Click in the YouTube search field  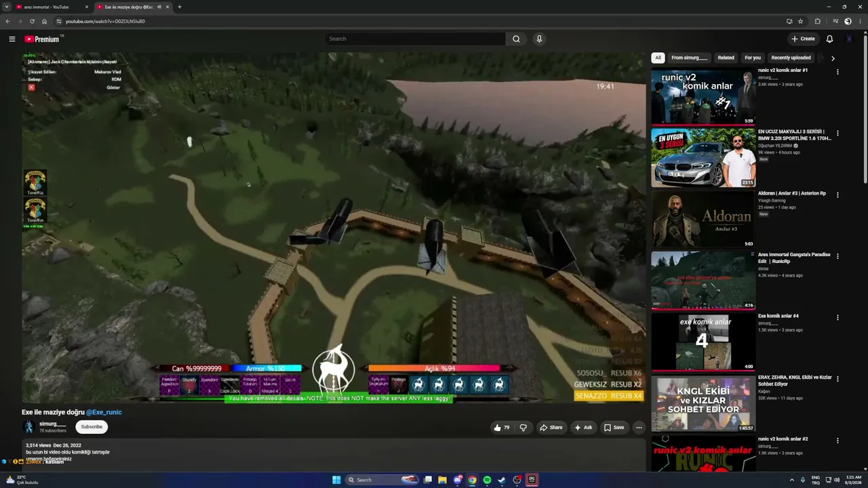pyautogui.click(x=415, y=39)
